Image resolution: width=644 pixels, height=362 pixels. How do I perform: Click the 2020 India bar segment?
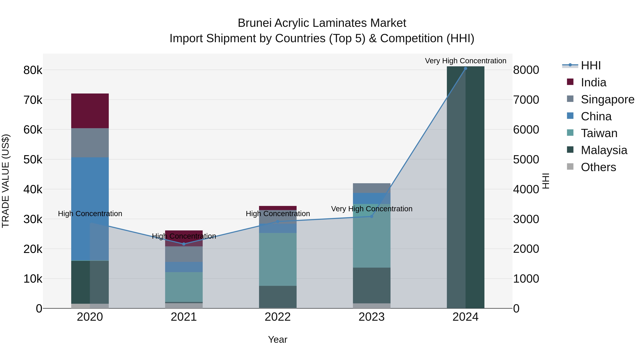pos(90,111)
